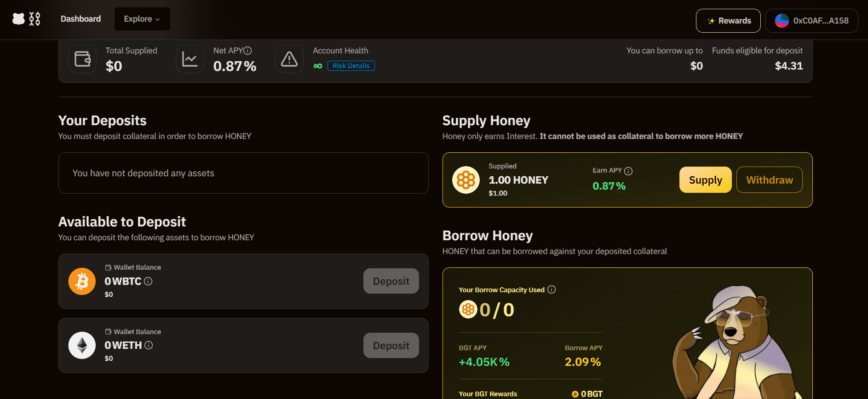The width and height of the screenshot is (868, 399).
Task: Click Borrow Capacity Used info icon
Action: click(x=552, y=289)
